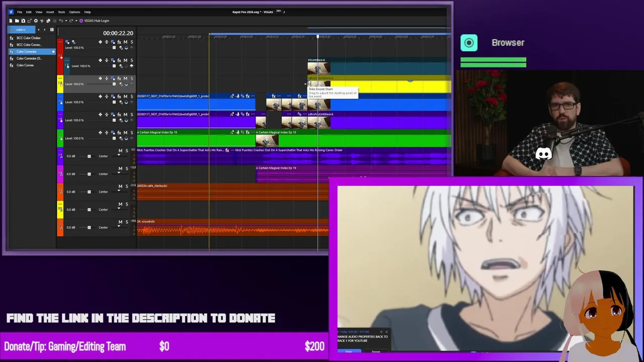
Task: Click Event Pan/Crop icon on green track clip
Action: point(243,132)
